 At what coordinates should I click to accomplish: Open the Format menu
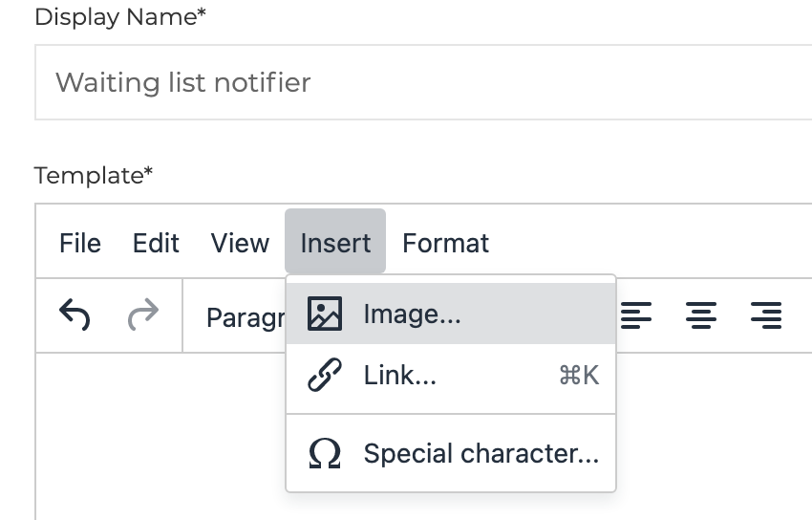(x=445, y=243)
